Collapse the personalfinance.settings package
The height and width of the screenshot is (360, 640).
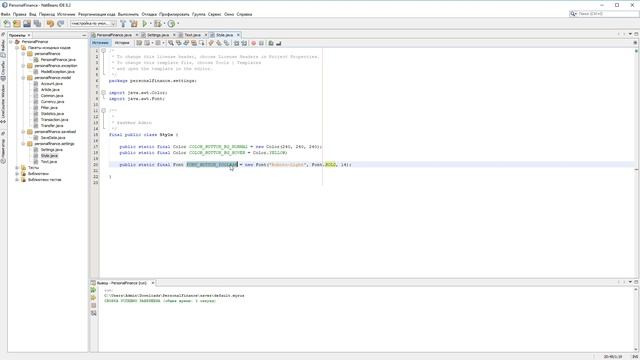(x=24, y=144)
